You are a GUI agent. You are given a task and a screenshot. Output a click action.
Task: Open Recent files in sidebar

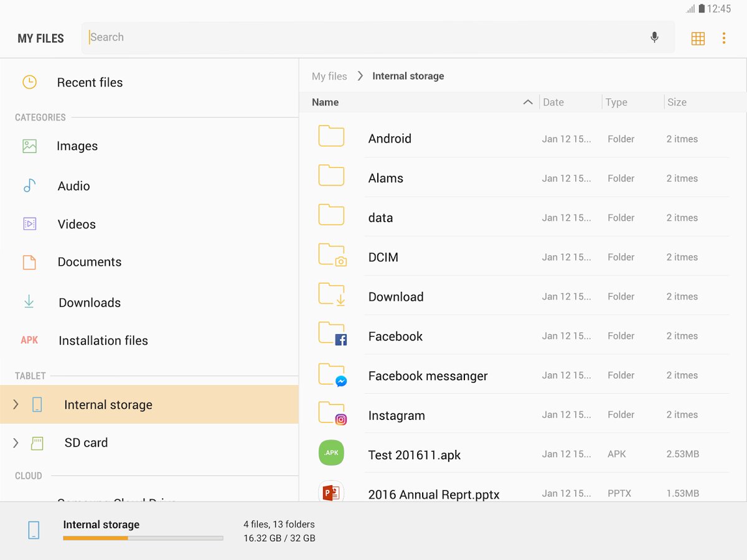pyautogui.click(x=90, y=83)
